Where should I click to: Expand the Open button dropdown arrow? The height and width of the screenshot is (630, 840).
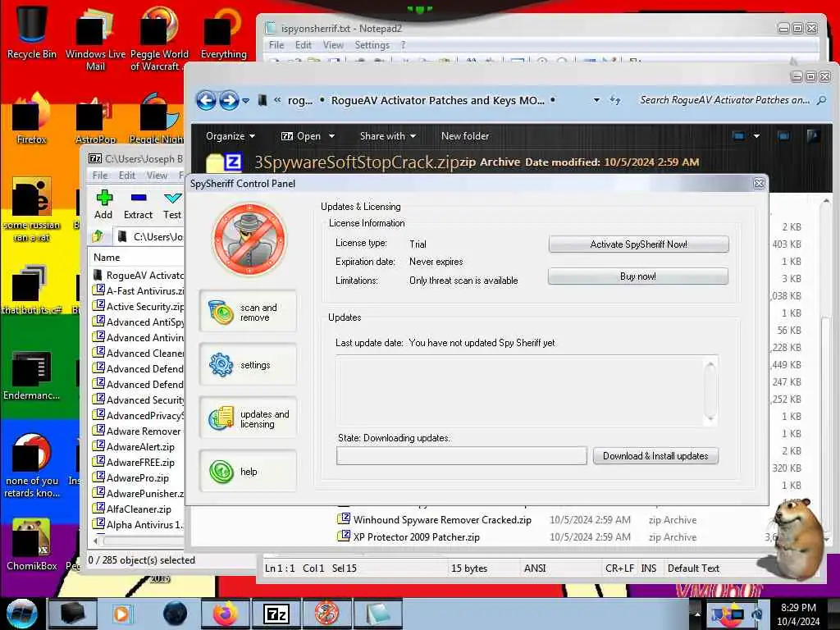pos(331,136)
